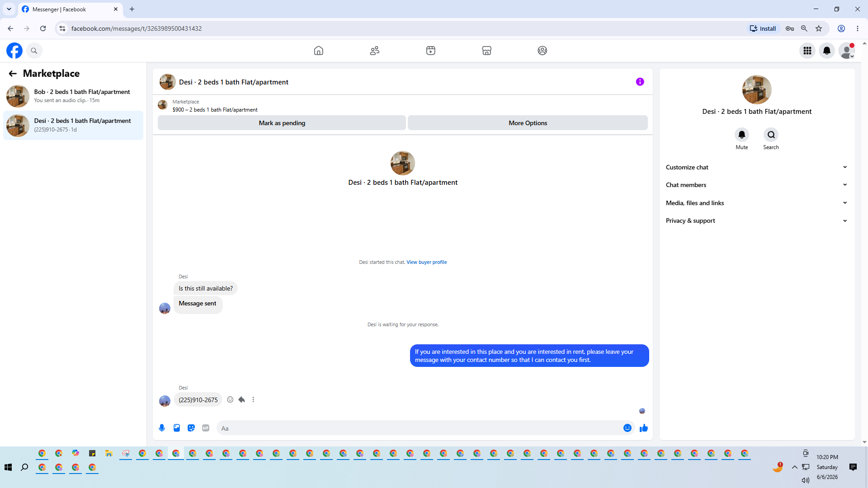
Task: Go back to previous page in browser
Action: coord(10,28)
